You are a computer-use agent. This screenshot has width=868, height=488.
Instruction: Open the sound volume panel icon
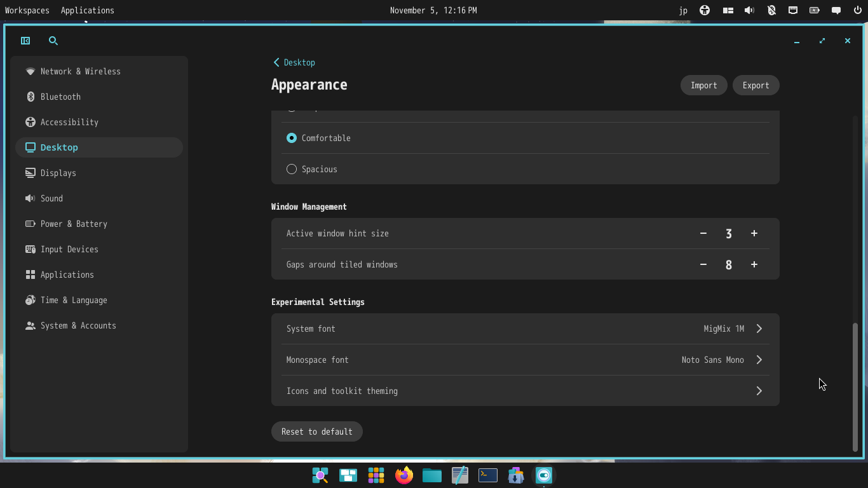coord(750,10)
